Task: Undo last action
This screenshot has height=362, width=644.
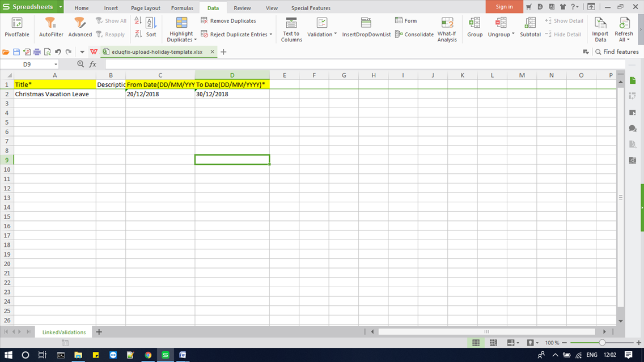Action: click(58, 52)
